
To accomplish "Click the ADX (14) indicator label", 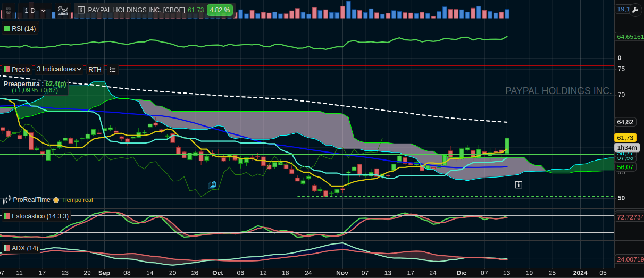I will 25,248.
